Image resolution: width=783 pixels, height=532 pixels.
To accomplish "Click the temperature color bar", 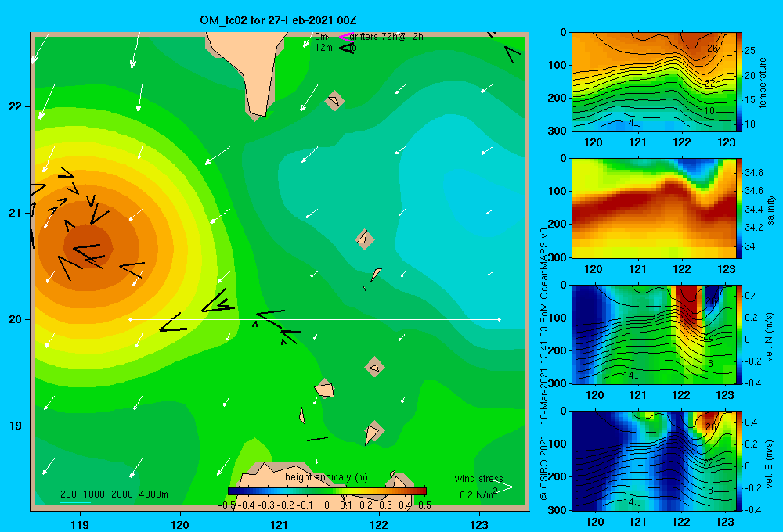I will [x=739, y=82].
